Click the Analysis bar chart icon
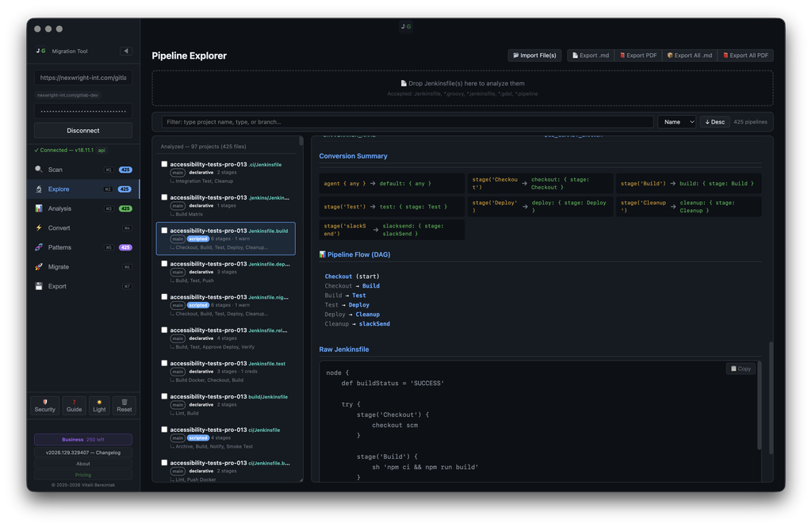 39,208
